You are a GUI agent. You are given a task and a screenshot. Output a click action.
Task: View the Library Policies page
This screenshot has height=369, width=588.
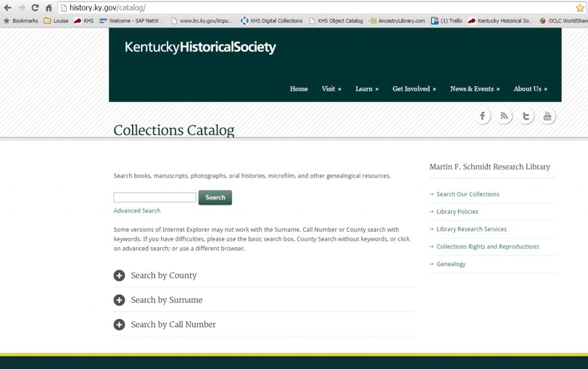point(457,212)
